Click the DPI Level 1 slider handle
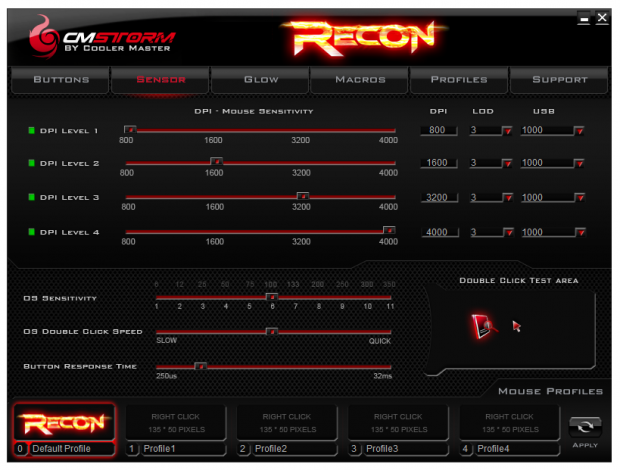 pos(130,129)
